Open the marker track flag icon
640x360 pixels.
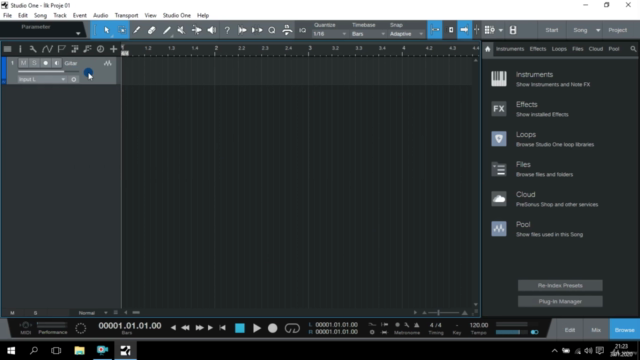tap(61, 49)
